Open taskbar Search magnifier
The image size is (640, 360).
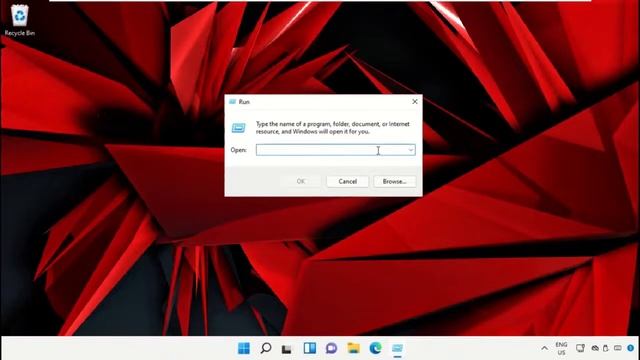pos(266,348)
